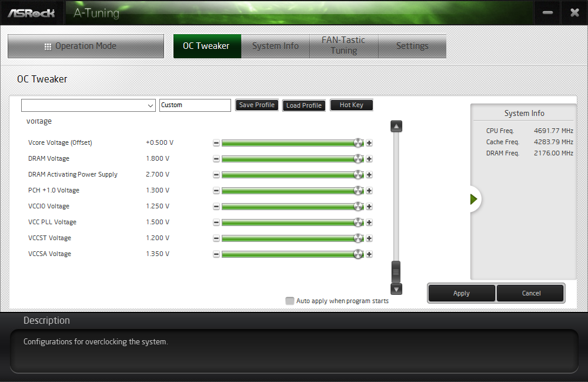Click the Vcore Voltage (Offset) slider knob
Screen dimensions: 588x382
[x=359, y=143]
